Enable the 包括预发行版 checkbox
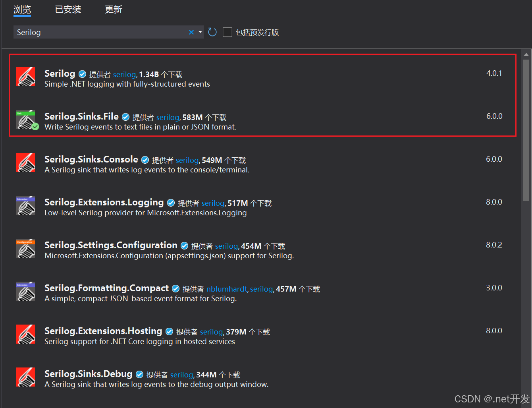 coord(227,32)
